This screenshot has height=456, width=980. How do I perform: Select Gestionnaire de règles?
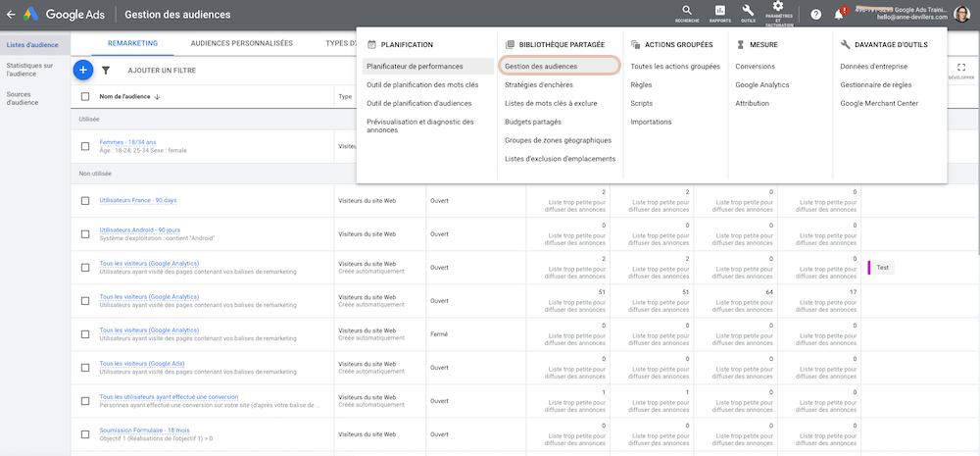click(x=875, y=84)
